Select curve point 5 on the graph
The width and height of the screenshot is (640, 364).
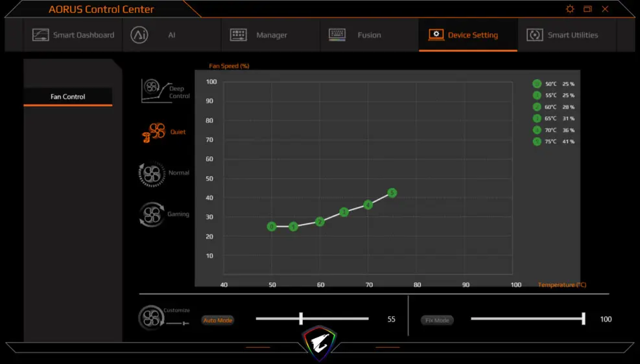pyautogui.click(x=392, y=193)
